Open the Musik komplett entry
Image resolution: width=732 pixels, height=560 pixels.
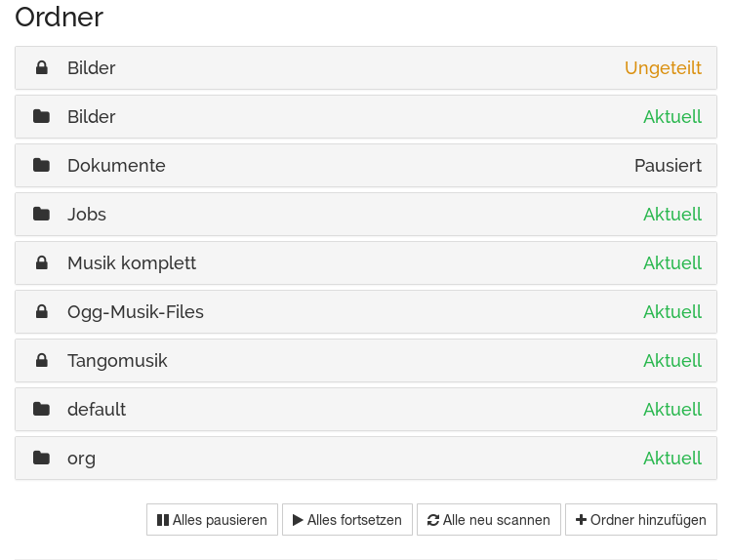(366, 262)
